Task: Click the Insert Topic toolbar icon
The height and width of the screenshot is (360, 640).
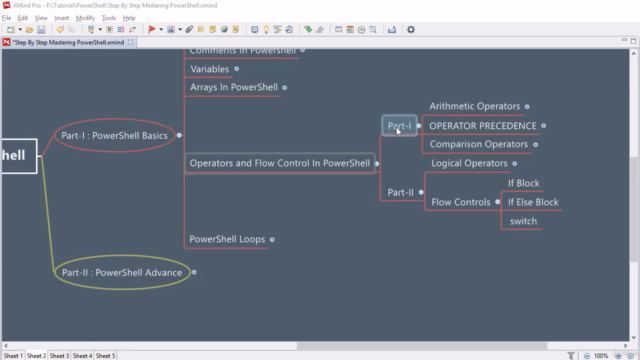Action: coord(91,29)
